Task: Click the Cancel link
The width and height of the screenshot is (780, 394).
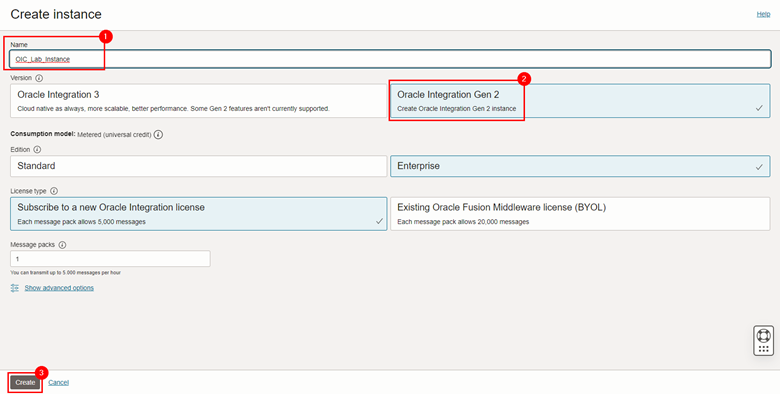Action: pos(59,382)
